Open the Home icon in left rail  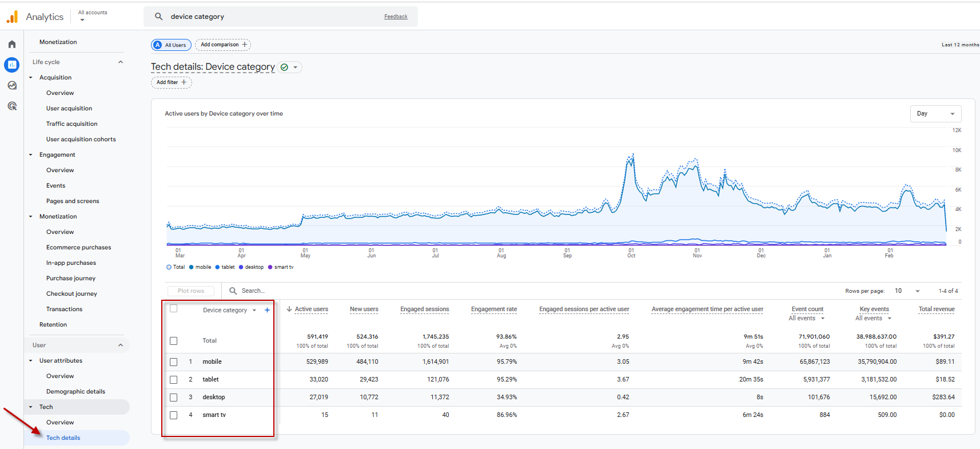[x=12, y=44]
